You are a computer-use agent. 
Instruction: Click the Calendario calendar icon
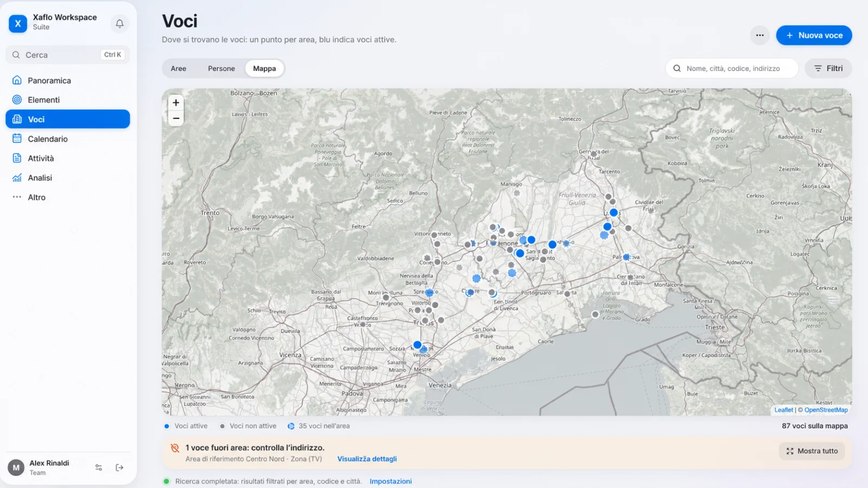[x=17, y=139]
